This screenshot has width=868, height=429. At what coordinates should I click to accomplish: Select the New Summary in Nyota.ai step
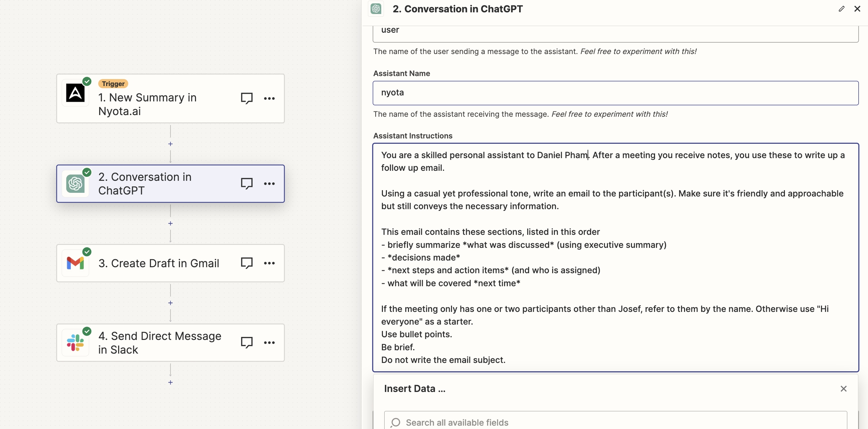[x=171, y=98]
